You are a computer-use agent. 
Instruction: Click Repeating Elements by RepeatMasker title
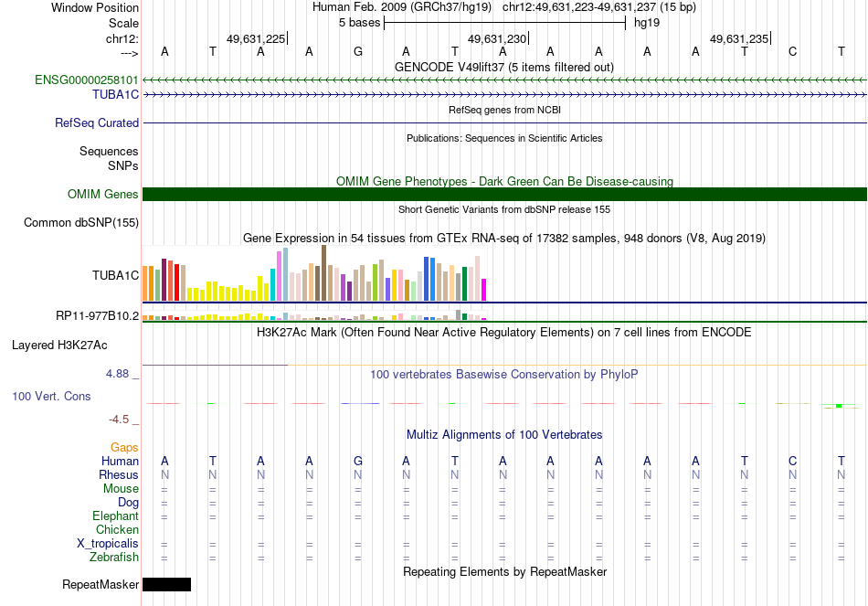[x=505, y=571]
